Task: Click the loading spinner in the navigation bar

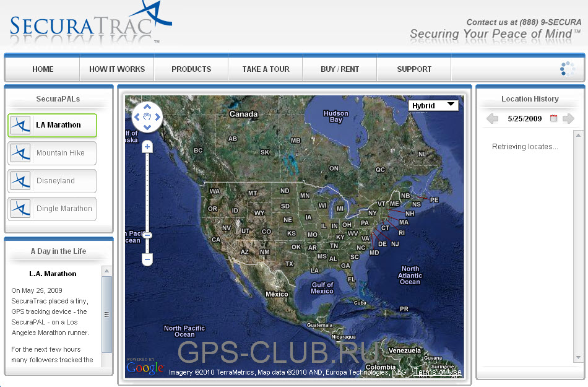Action: pos(568,69)
